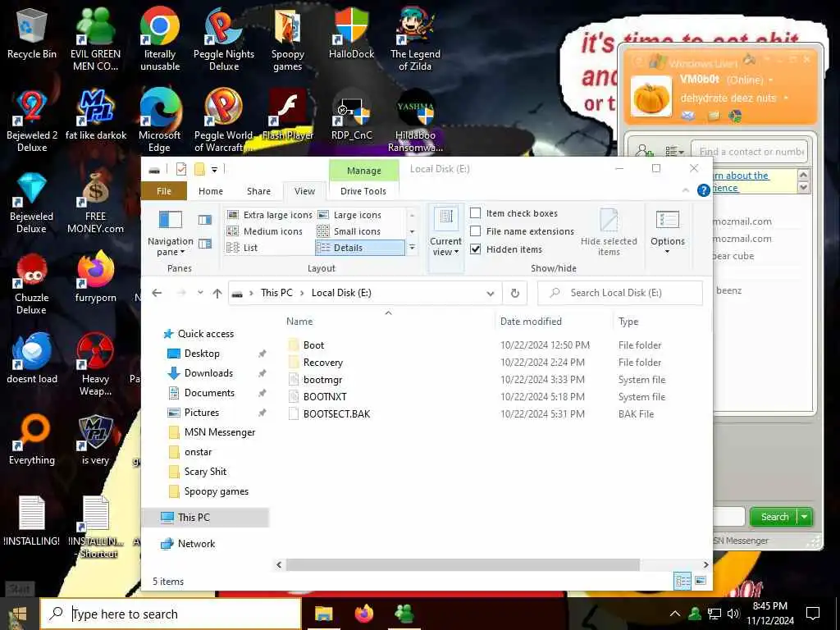
Task: Launch the Chuzzle Deluxe desktop icon
Action: coord(32,284)
